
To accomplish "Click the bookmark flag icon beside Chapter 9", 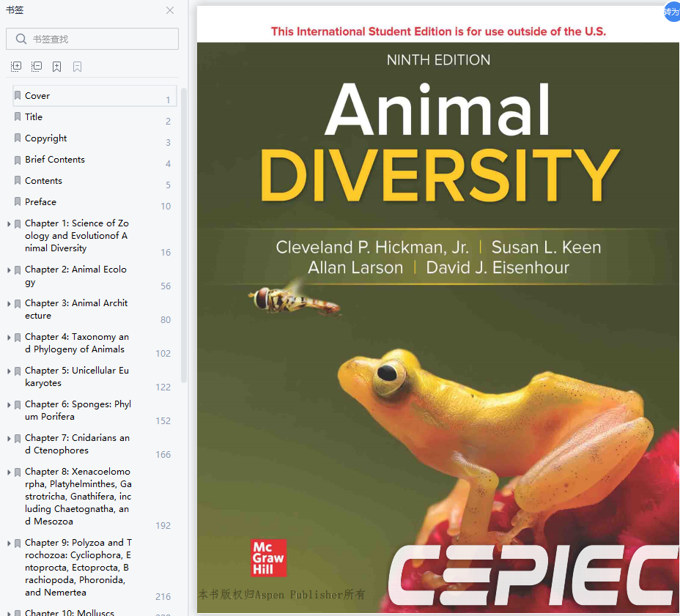I will click(18, 543).
